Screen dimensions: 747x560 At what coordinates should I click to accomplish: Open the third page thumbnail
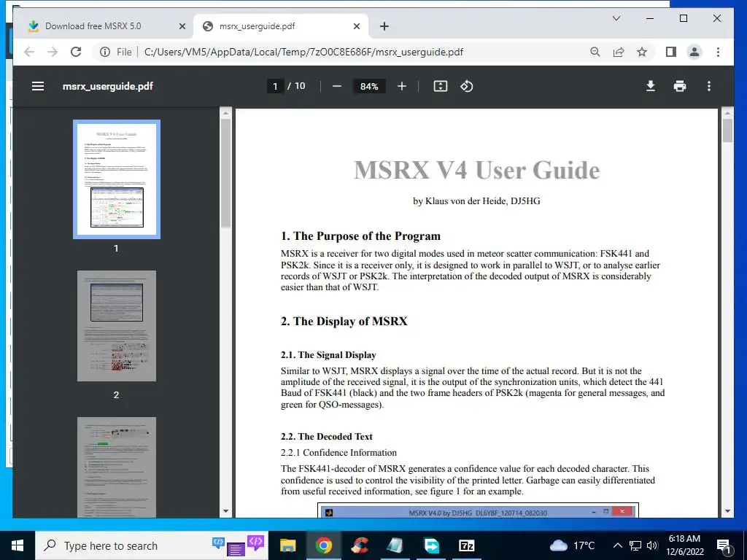tap(117, 467)
